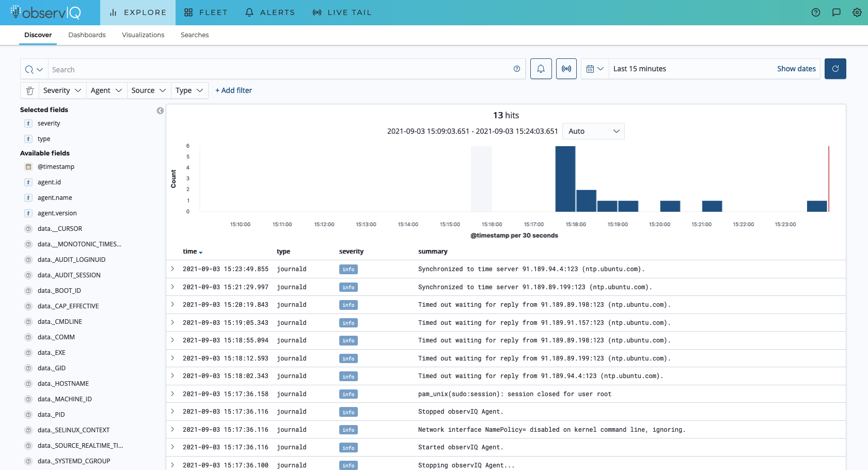The height and width of the screenshot is (470, 868).
Task: Click the refresh results button
Action: point(835,69)
